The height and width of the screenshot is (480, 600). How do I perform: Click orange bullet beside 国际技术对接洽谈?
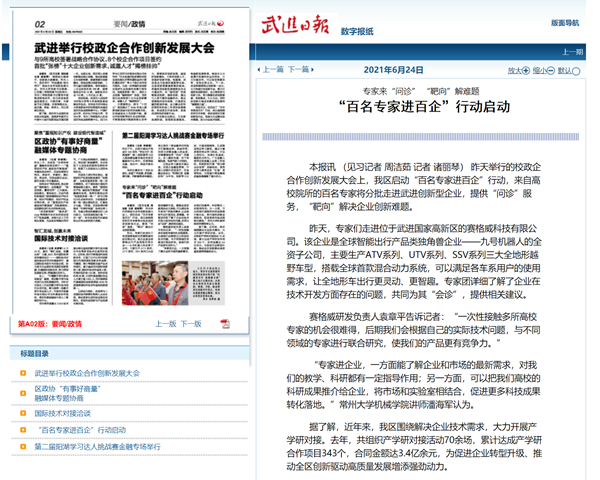[24, 412]
